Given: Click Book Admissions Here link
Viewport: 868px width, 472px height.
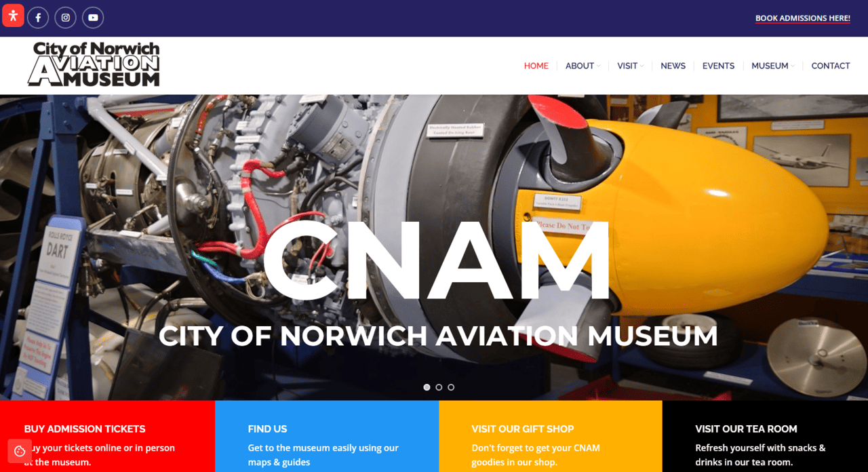Looking at the screenshot, I should 803,18.
